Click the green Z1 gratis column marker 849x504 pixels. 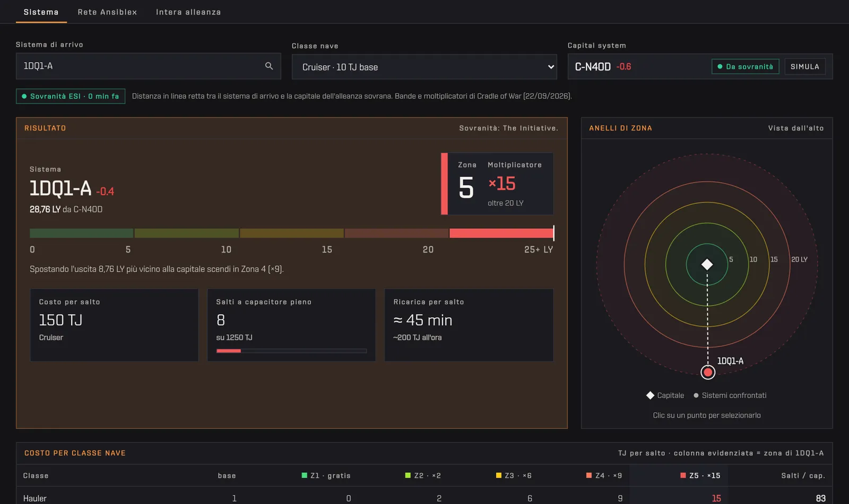pyautogui.click(x=305, y=475)
